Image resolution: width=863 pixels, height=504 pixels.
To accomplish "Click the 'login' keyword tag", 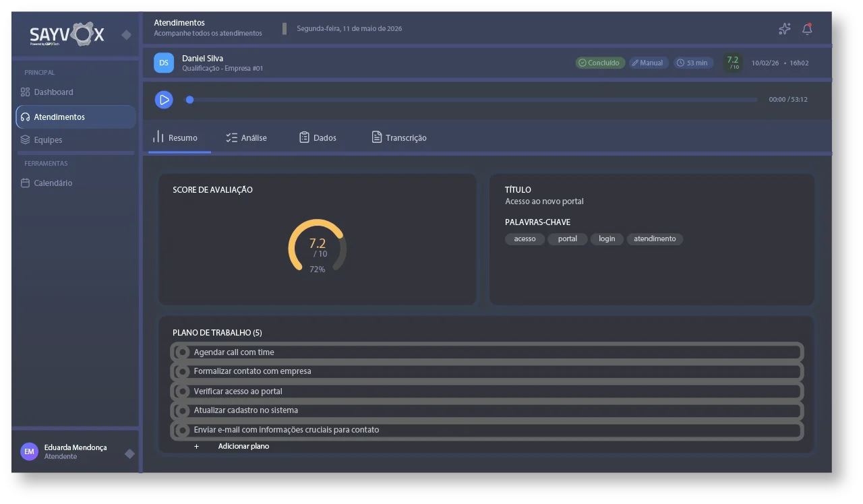I will [607, 239].
